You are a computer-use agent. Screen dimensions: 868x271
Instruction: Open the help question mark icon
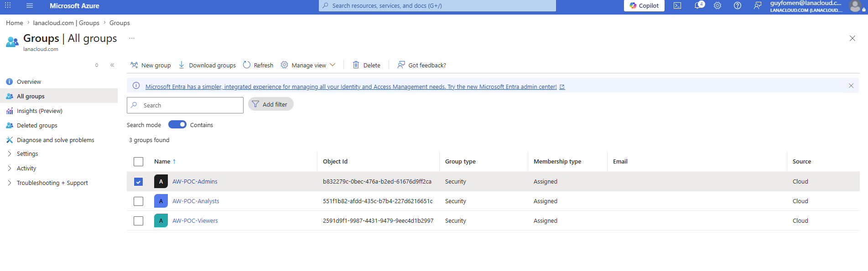738,5
